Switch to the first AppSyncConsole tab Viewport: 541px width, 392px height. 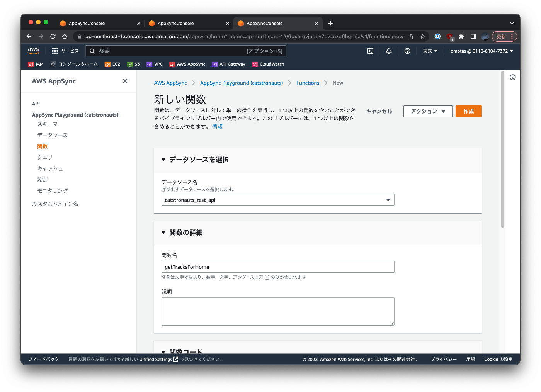[99, 23]
